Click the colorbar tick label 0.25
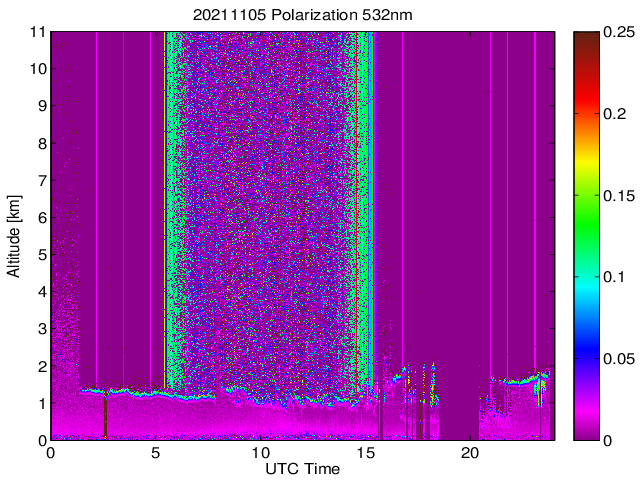 [619, 32]
